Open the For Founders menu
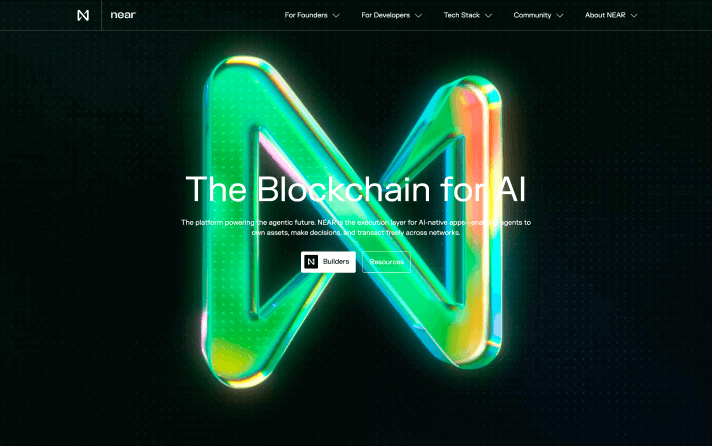712x446 pixels. tap(312, 15)
